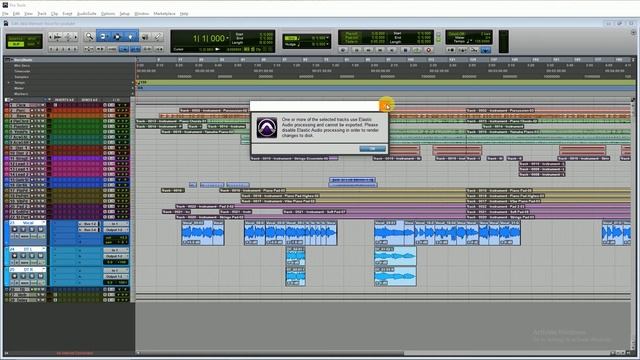Image resolution: width=640 pixels, height=360 pixels.
Task: Click the Play transport button
Action: [416, 50]
